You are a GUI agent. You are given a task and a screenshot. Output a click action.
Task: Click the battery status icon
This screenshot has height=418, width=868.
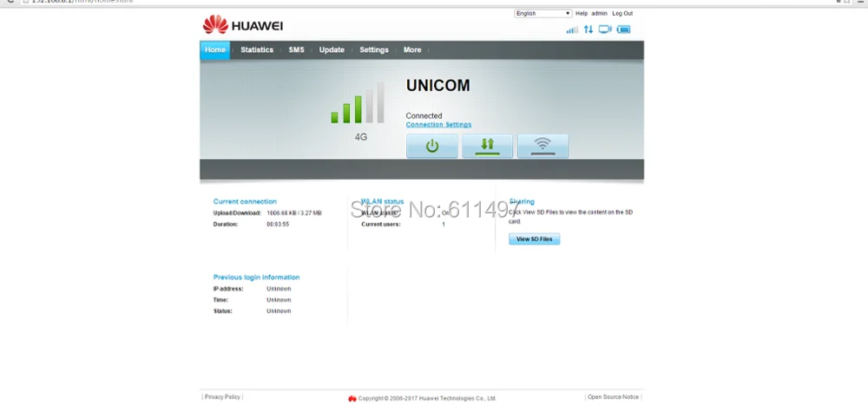pyautogui.click(x=623, y=29)
